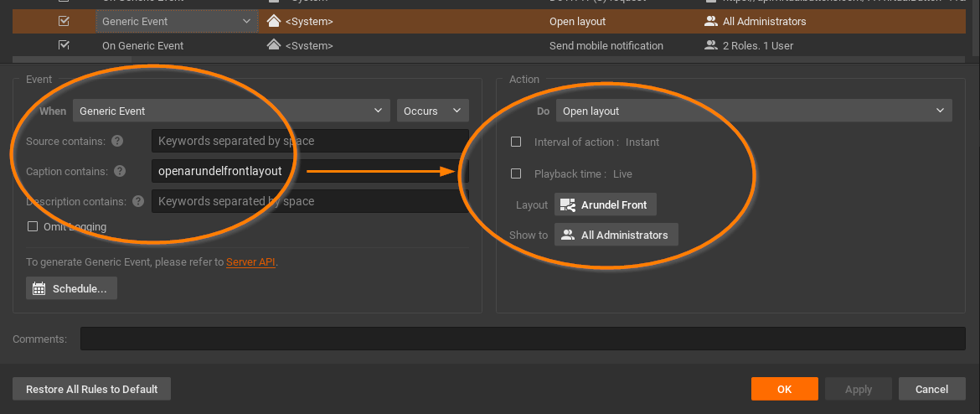Click the users icon beside All Administrators in the rule row
Viewport: 980px width, 414px height.
tap(710, 21)
